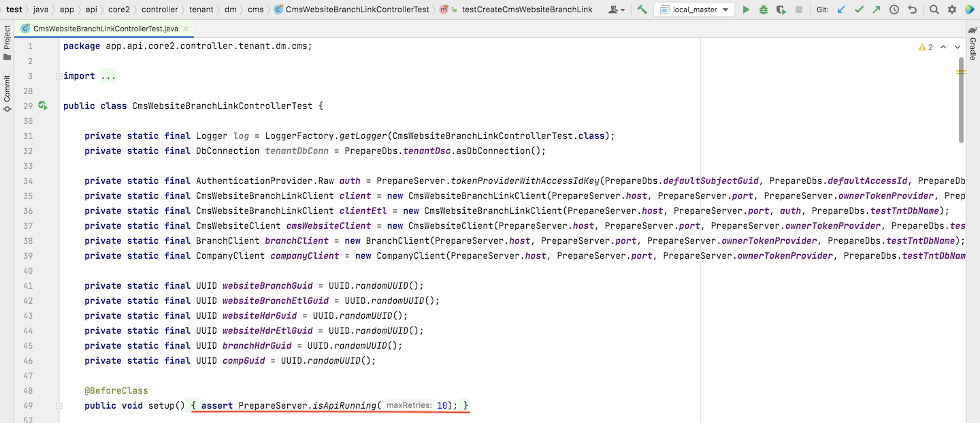The width and height of the screenshot is (980, 423).
Task: Open the Project tool window
Action: point(7,42)
